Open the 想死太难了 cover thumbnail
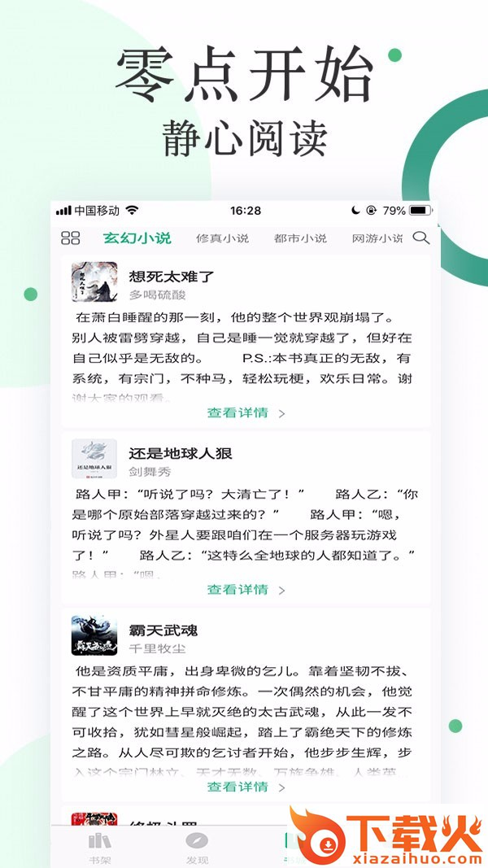Screen dimensions: 488x868 coord(94,281)
